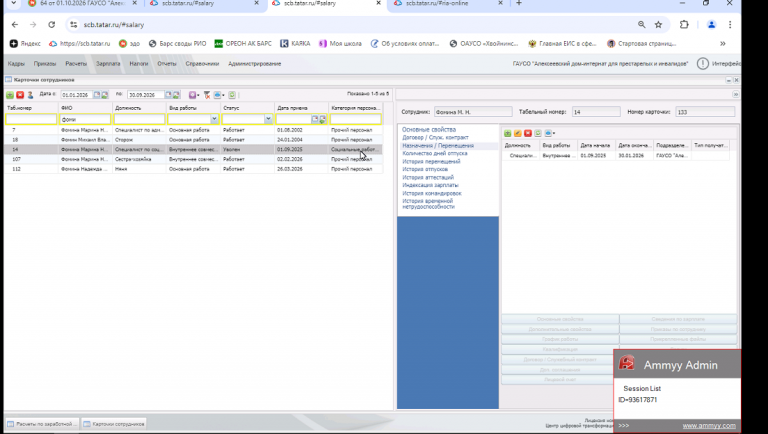The image size is (768, 434).
Task: Switch to Карточки сотрудников taskbar window
Action: [114, 424]
